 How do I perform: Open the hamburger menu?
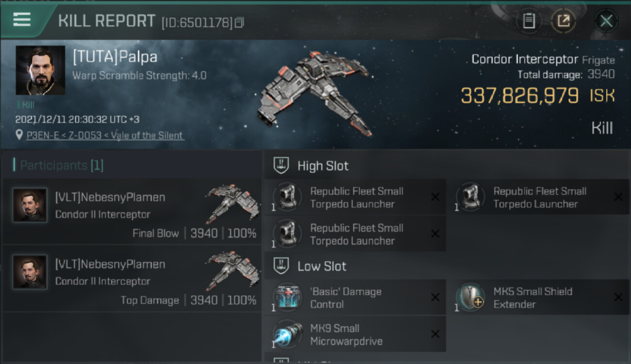click(x=22, y=19)
